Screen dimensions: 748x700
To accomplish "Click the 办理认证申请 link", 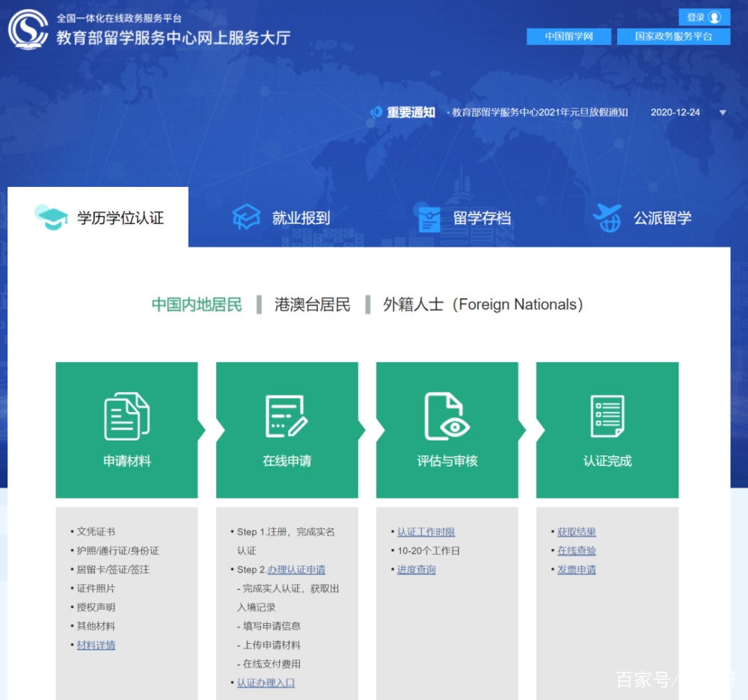I will click(296, 570).
